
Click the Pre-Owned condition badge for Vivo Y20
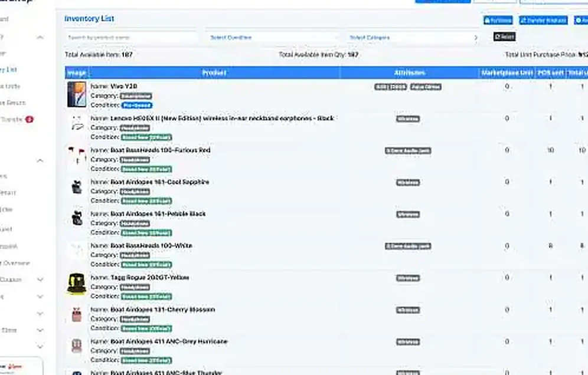(x=136, y=106)
